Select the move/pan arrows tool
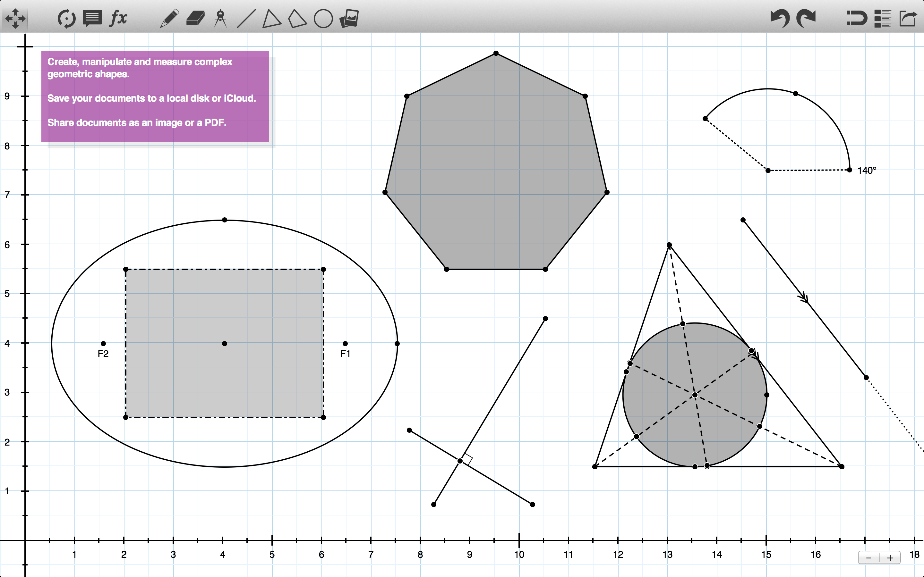Screen dimensions: 924x577 click(x=15, y=18)
